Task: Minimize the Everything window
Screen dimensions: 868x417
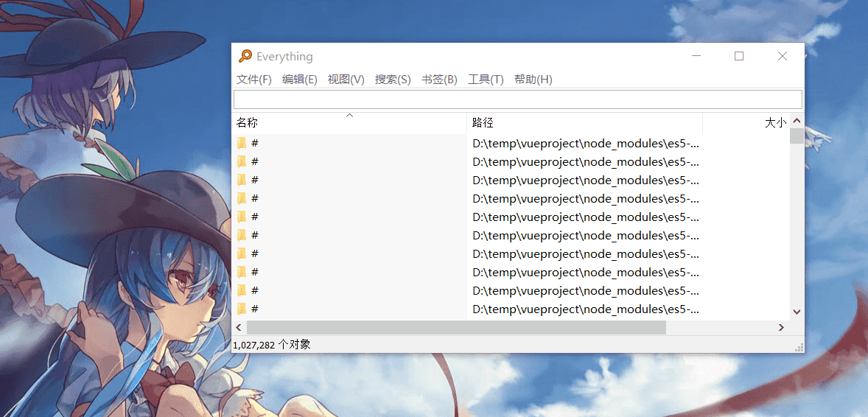Action: [696, 56]
